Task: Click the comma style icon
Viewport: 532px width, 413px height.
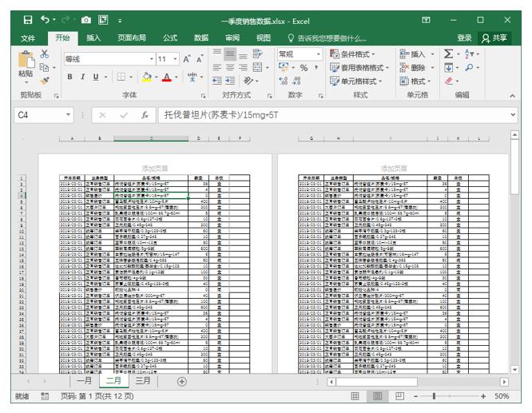Action: click(316, 68)
